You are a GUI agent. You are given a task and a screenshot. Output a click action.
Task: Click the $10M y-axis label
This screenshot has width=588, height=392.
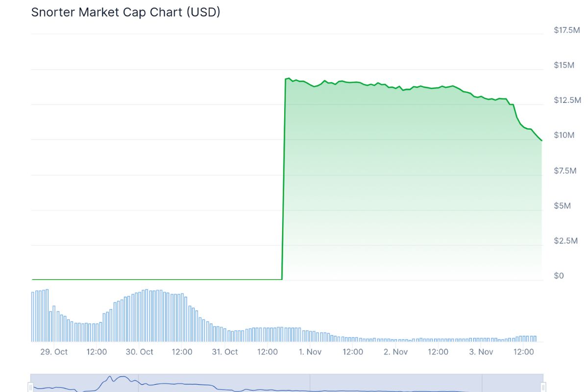[564, 135]
